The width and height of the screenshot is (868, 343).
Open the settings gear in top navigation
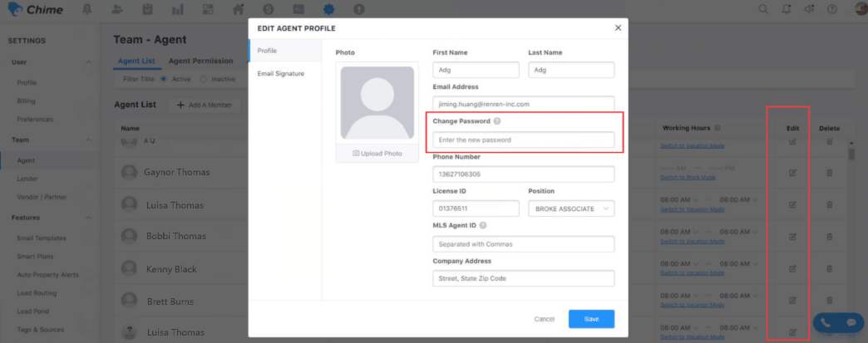(x=329, y=9)
